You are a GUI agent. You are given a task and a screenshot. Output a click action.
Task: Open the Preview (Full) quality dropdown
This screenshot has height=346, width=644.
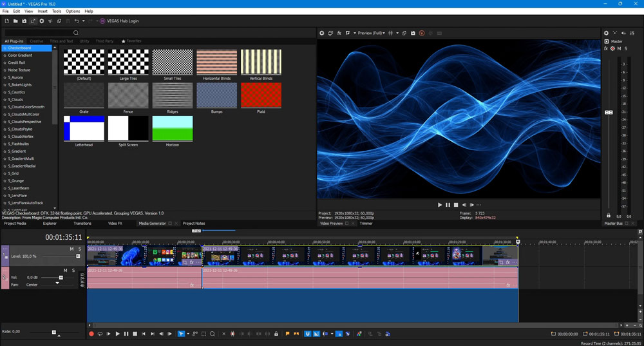370,33
